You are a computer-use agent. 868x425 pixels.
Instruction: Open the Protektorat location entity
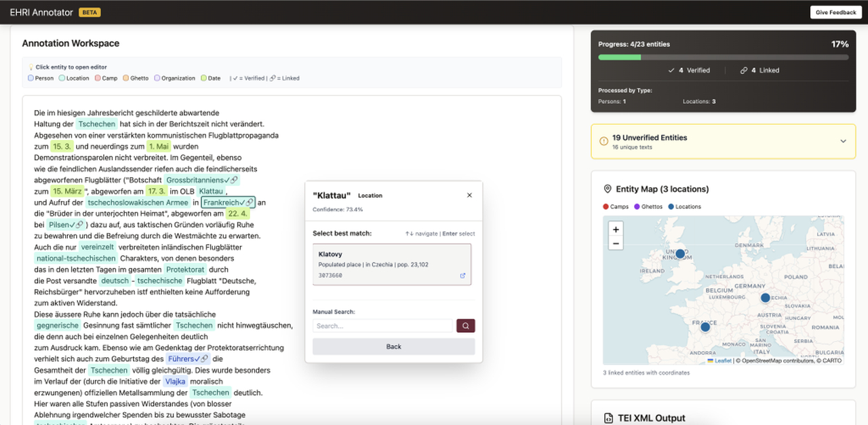pyautogui.click(x=185, y=270)
